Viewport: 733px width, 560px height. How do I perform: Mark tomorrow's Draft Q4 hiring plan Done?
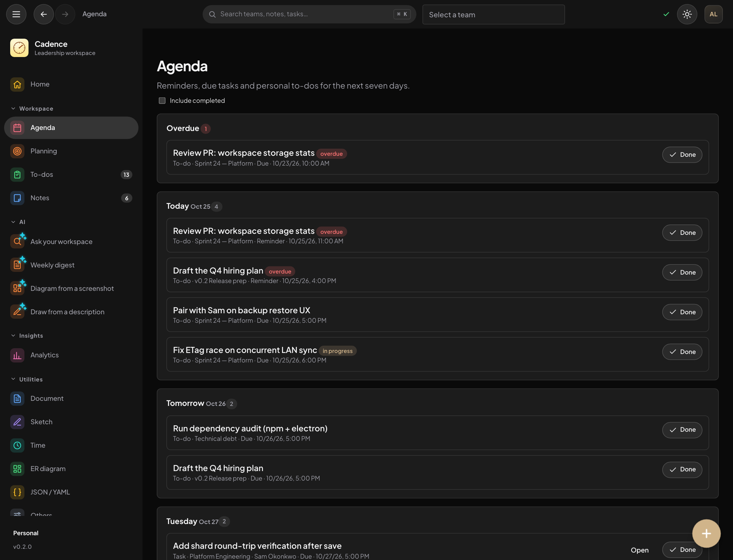[682, 469]
